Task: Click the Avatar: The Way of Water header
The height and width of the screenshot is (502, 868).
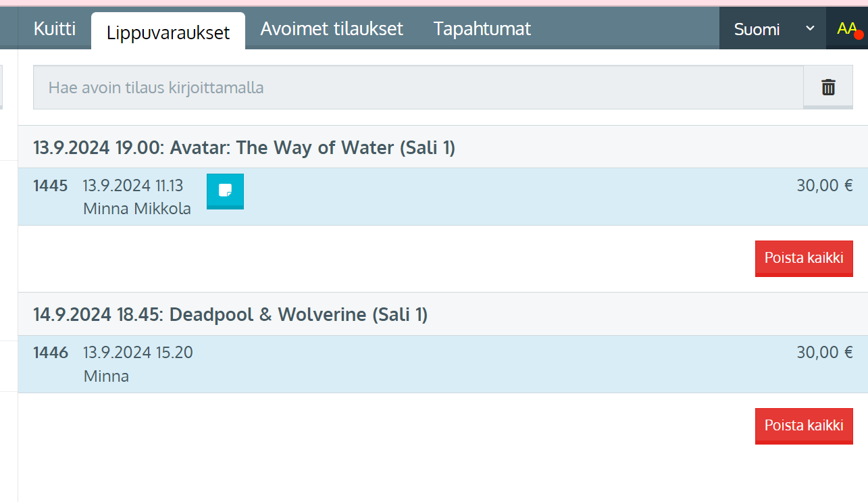Action: [x=245, y=147]
